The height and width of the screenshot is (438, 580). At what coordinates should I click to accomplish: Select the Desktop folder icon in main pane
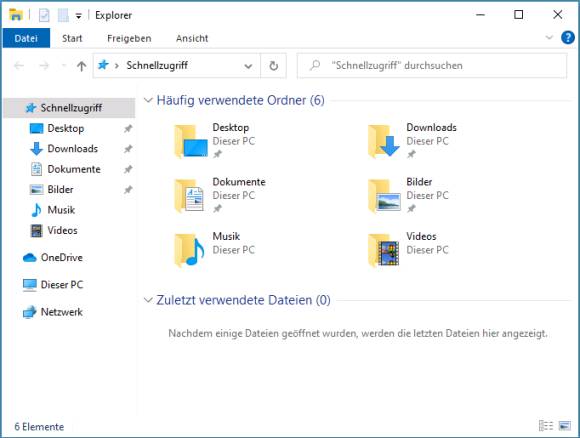coord(190,141)
